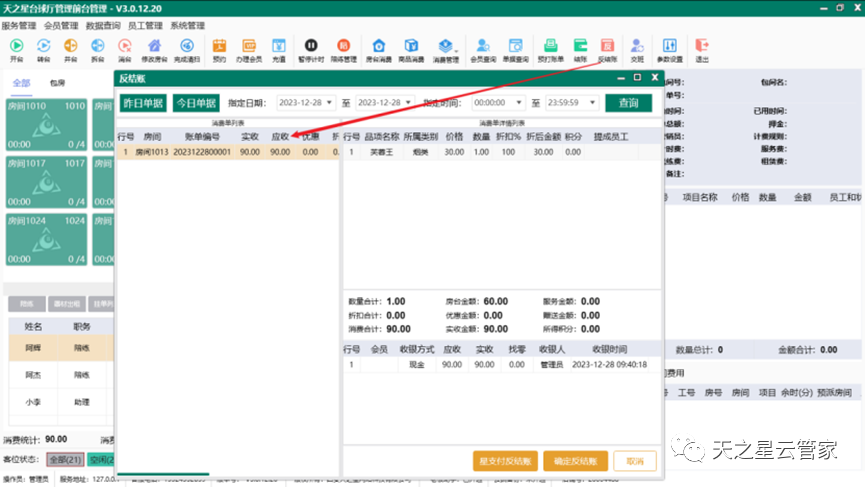Viewport: 865px width, 487px height.
Task: Click the 转台 (transfer table) icon
Action: (x=43, y=49)
